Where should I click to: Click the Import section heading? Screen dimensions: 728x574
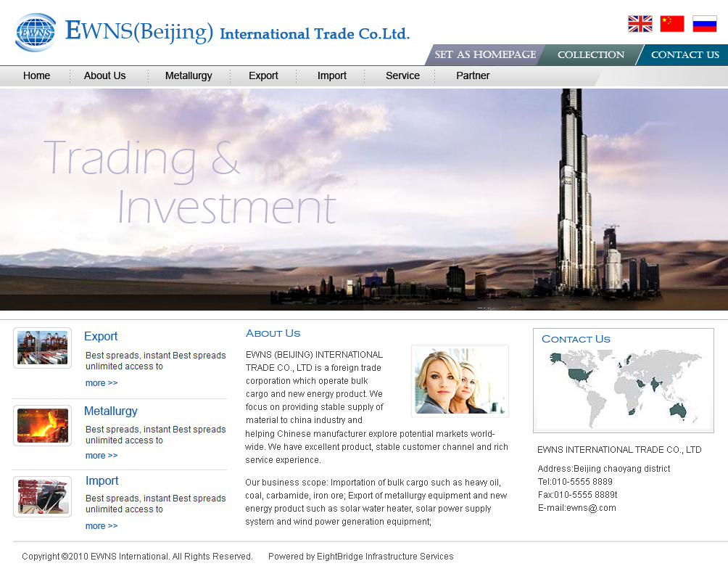(x=102, y=481)
